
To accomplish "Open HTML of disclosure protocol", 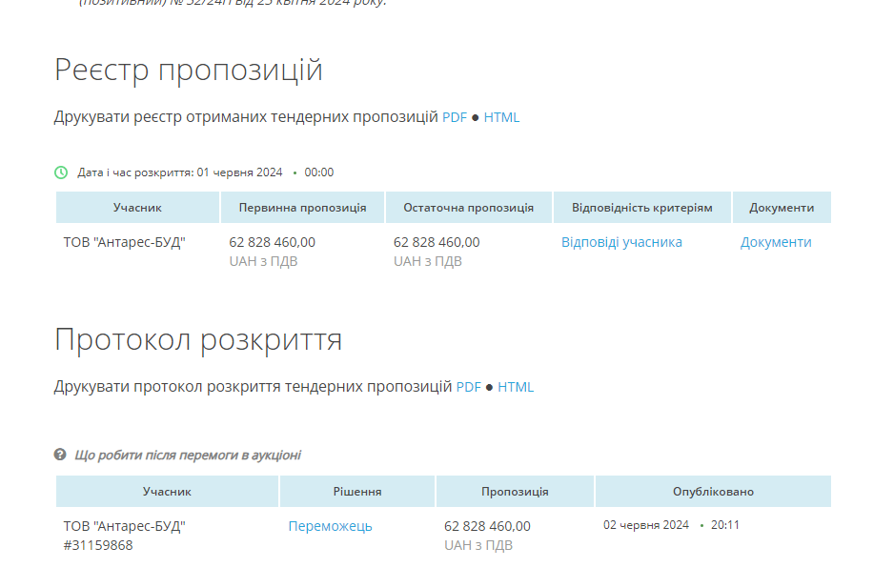I will click(x=516, y=387).
